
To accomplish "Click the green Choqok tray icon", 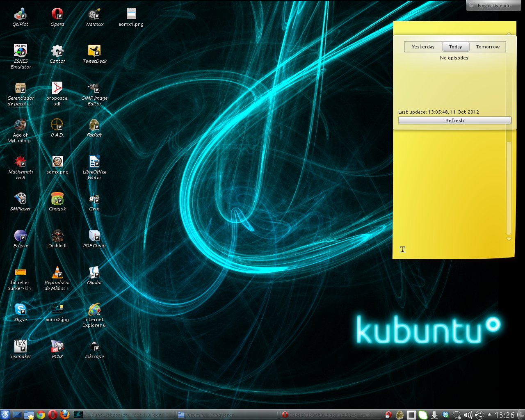I will tap(422, 415).
